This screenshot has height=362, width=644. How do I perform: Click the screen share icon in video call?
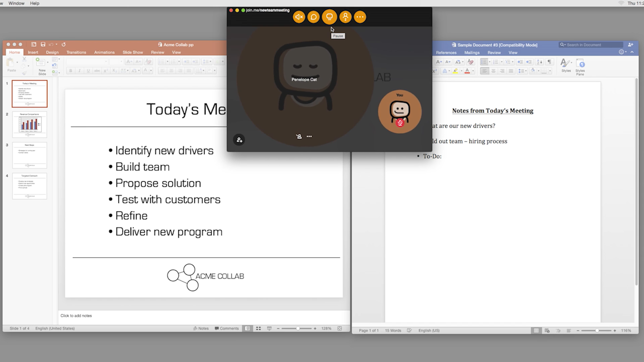(x=329, y=17)
